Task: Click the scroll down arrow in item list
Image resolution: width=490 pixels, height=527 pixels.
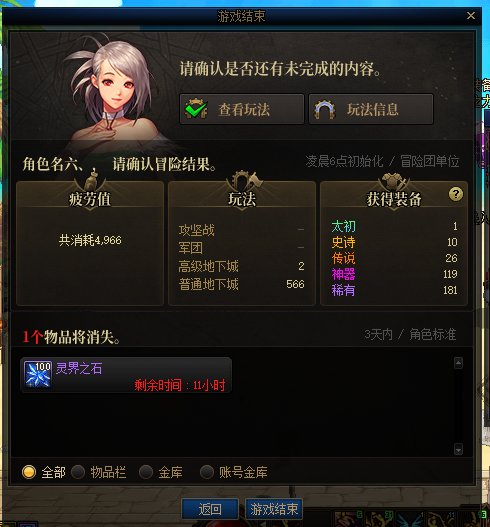Action: tap(458, 449)
